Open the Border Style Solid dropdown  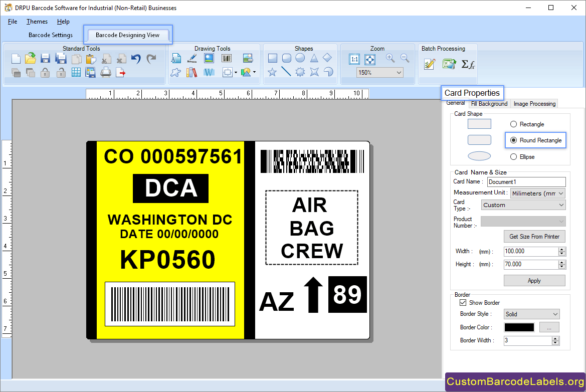pyautogui.click(x=531, y=314)
